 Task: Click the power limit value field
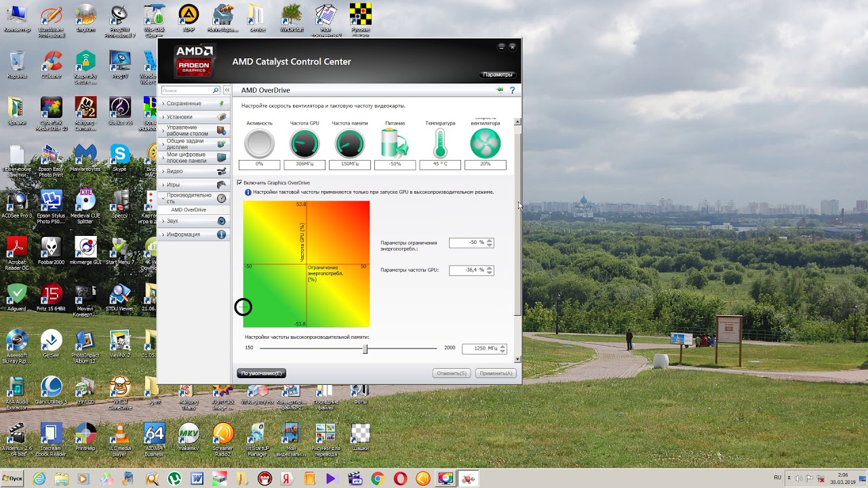(x=467, y=243)
